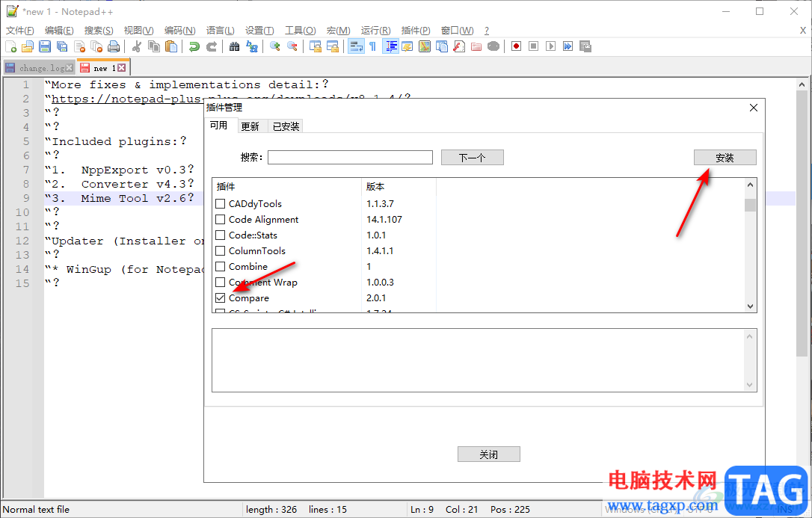Open Find with the binoculars icon
The width and height of the screenshot is (812, 518).
[235, 46]
